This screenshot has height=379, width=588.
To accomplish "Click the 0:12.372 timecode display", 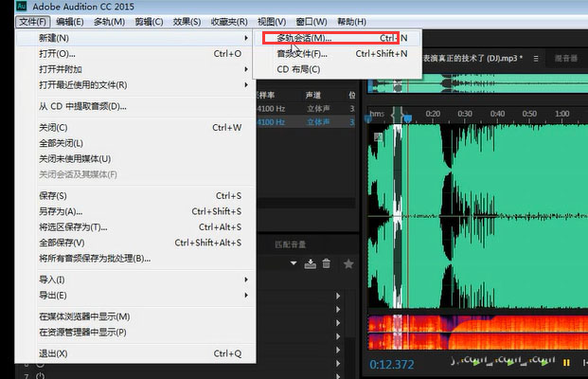I will coord(391,365).
